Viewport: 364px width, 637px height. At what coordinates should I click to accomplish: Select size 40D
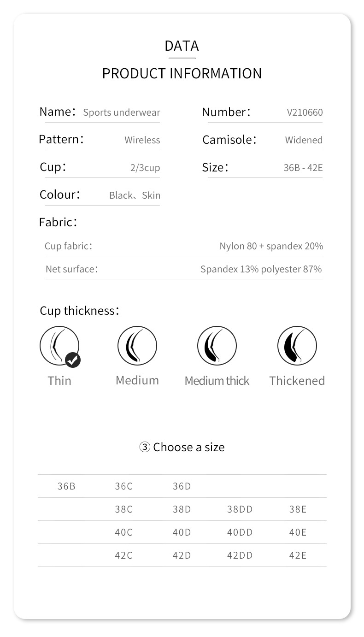tap(182, 532)
